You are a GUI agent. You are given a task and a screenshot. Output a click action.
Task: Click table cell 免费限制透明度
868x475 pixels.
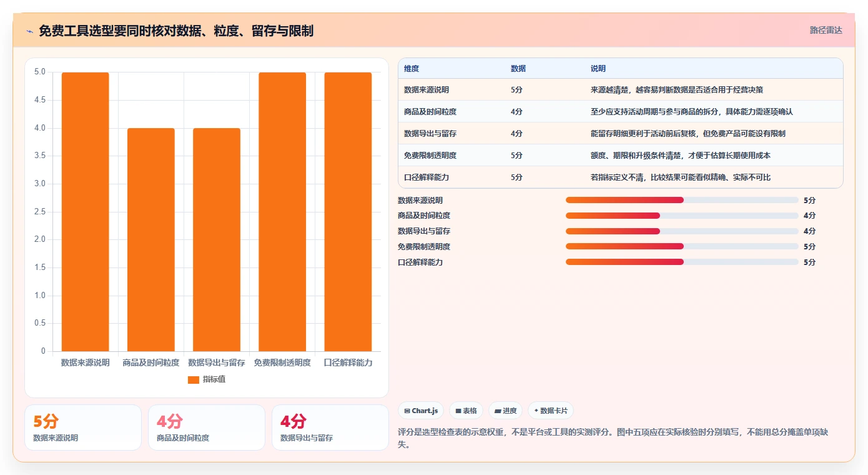430,156
